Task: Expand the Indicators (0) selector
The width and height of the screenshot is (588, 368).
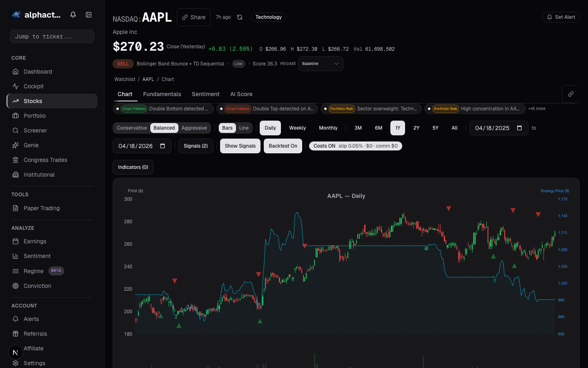Action: 133,167
